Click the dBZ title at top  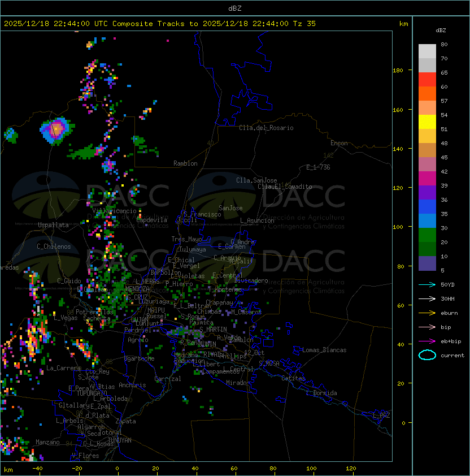pos(235,8)
